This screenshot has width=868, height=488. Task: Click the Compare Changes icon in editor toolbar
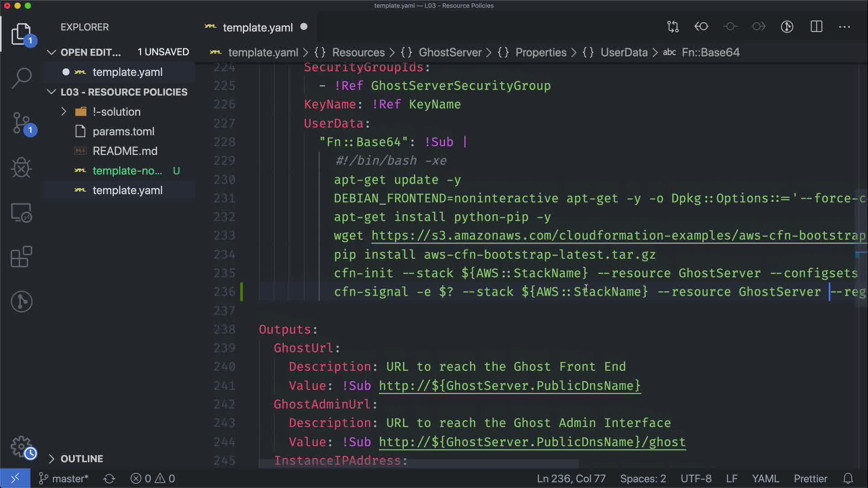click(x=673, y=27)
